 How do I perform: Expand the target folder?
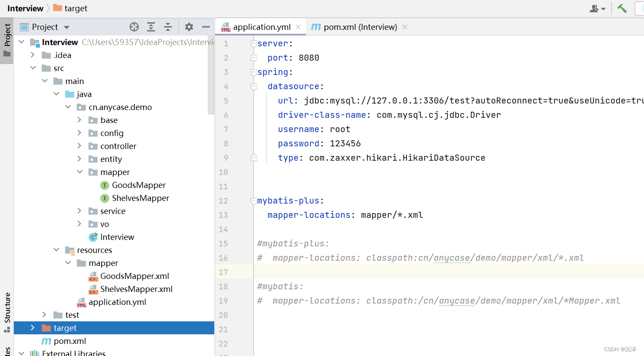[33, 328]
